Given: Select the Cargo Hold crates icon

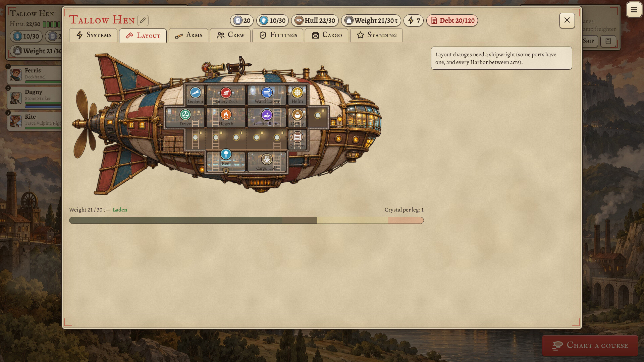Looking at the screenshot, I should pos(267,159).
